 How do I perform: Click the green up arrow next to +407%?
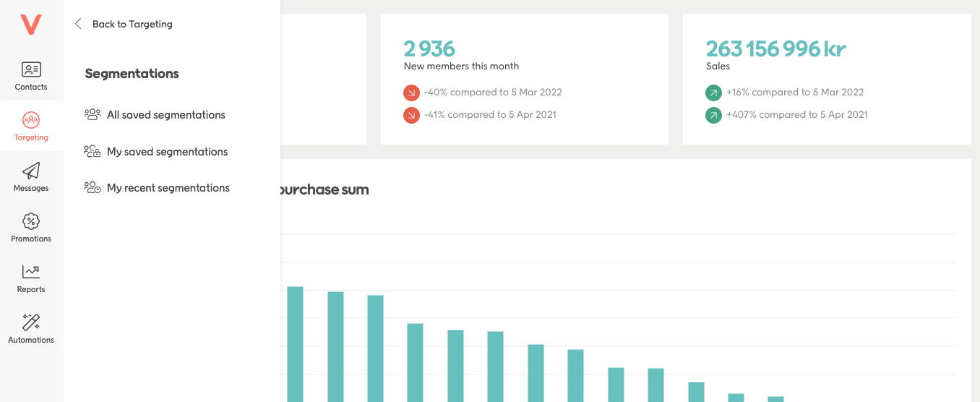coord(713,115)
